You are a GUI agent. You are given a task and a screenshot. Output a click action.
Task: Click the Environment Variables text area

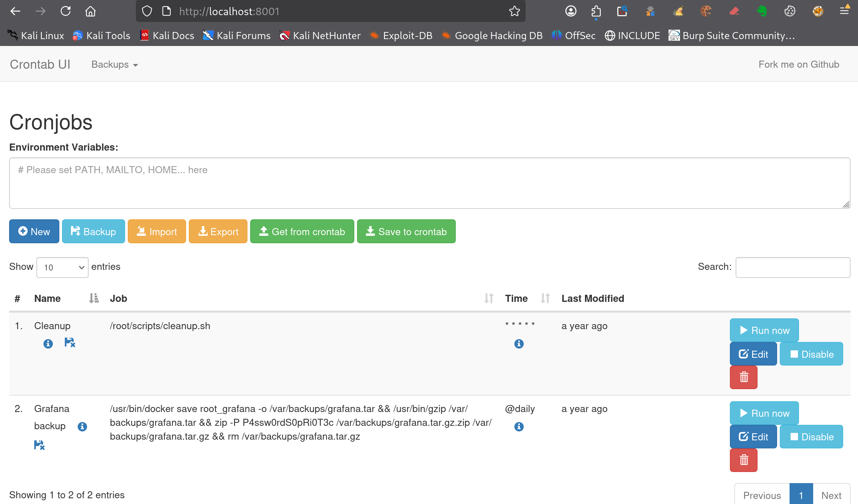tap(430, 183)
